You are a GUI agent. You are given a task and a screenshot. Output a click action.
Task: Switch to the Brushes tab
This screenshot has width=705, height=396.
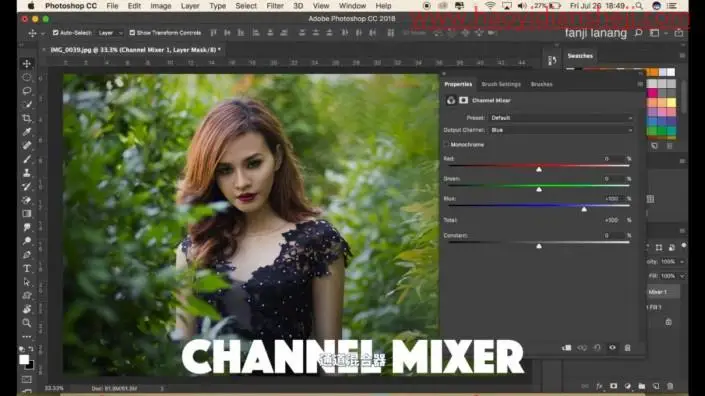click(x=541, y=84)
